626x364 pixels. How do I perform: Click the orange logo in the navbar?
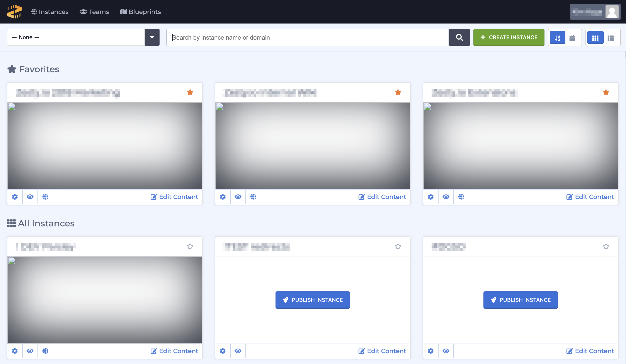click(x=15, y=12)
